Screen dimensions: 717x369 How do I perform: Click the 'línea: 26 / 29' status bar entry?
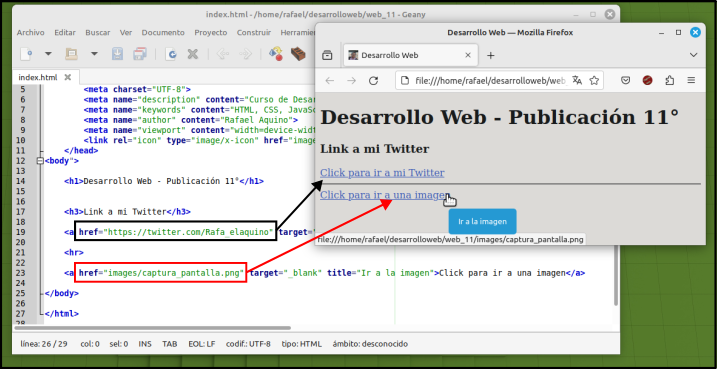pos(44,344)
